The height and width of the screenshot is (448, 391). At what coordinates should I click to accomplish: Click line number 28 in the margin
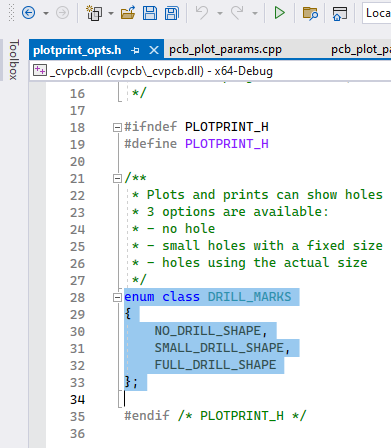pos(77,297)
